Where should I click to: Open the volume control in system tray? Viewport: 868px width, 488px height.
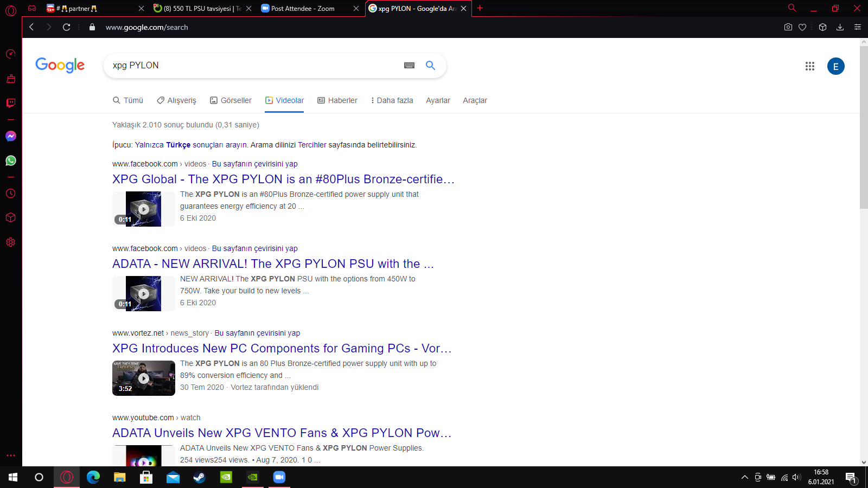pos(796,477)
